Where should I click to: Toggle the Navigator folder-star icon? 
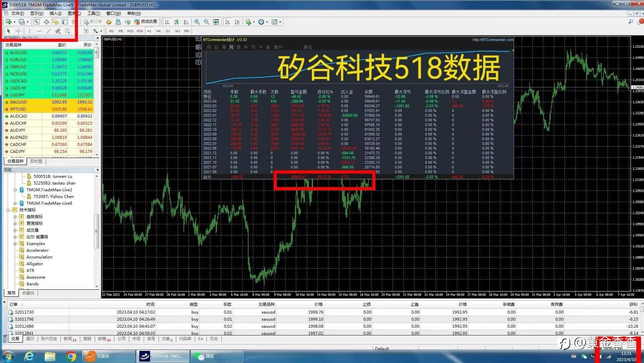point(56,22)
